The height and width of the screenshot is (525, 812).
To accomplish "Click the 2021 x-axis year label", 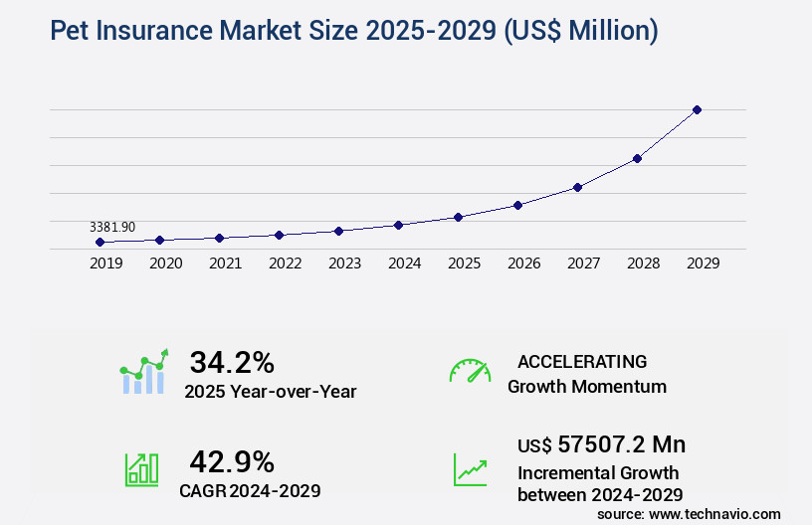I will pos(225,263).
